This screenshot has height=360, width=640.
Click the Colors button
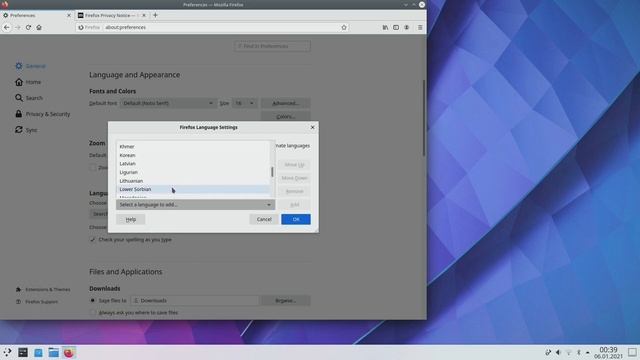(286, 117)
